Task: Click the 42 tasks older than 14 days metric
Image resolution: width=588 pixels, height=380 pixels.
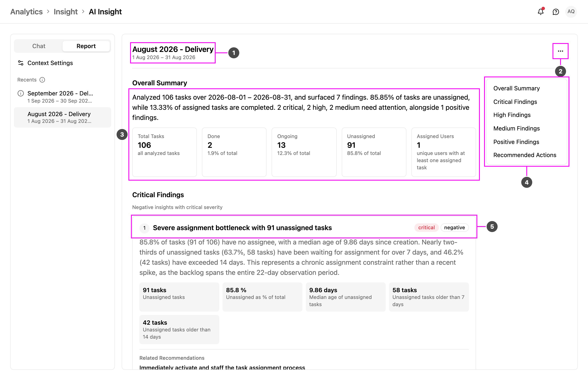Action: 179,329
